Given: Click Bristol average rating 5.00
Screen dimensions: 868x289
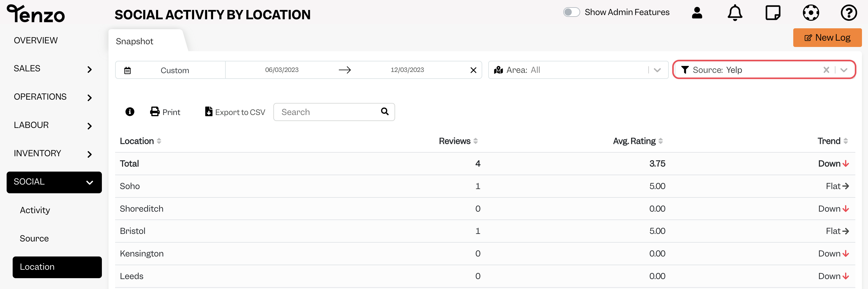Looking at the screenshot, I should (x=657, y=231).
